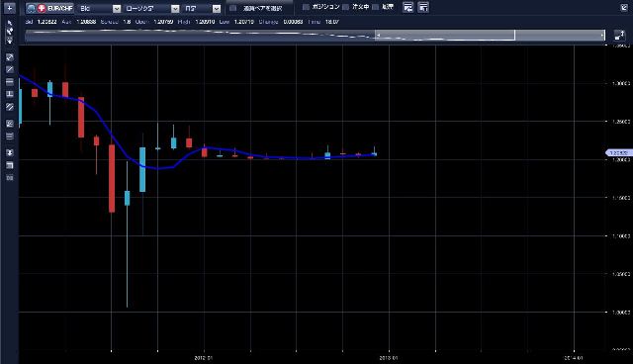Click the download arrow icon in sidebar
The height and width of the screenshot is (364, 633).
coord(10,152)
